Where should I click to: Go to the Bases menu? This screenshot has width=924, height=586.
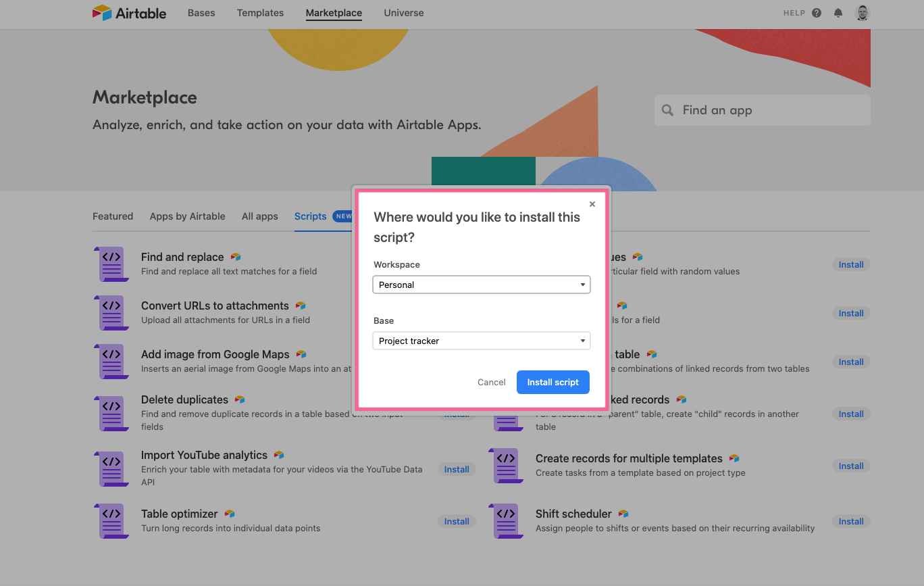tap(201, 13)
